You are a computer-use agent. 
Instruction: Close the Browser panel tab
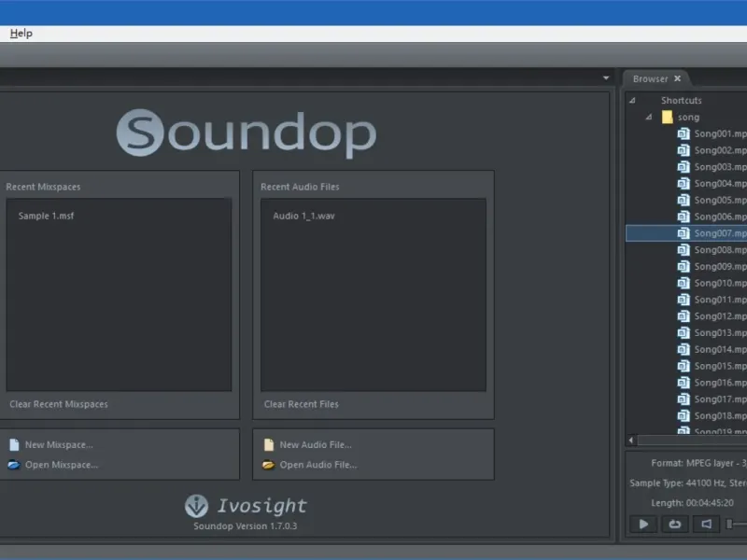(677, 78)
